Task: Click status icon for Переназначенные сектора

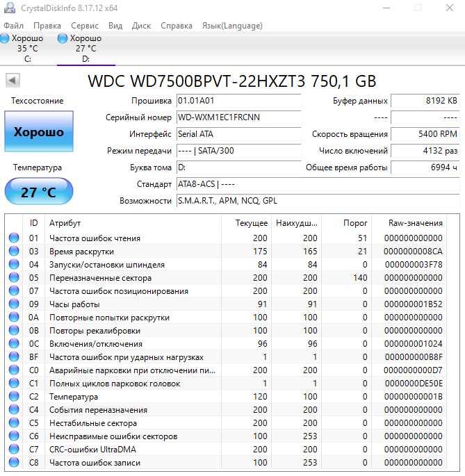Action: coord(14,277)
